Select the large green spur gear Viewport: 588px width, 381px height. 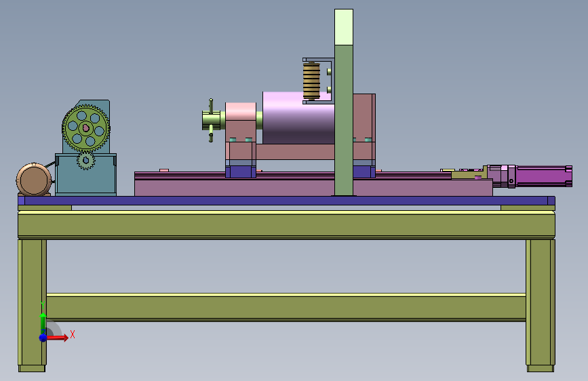tap(86, 128)
